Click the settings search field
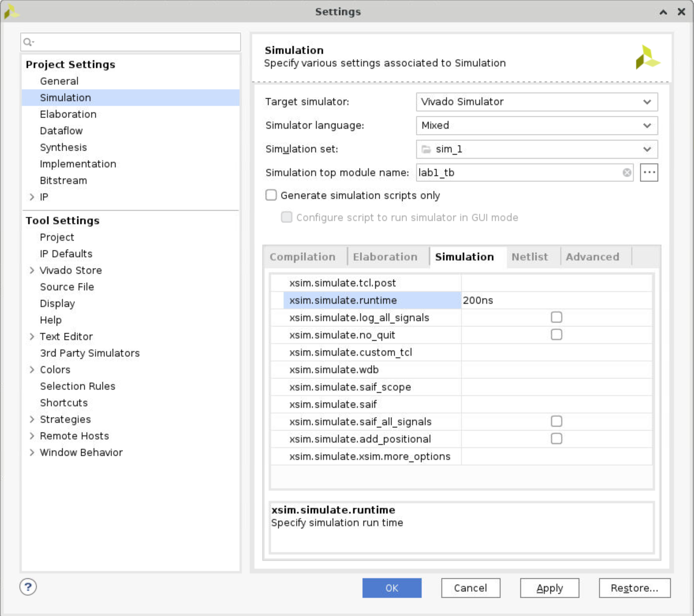694x616 pixels. [130, 42]
